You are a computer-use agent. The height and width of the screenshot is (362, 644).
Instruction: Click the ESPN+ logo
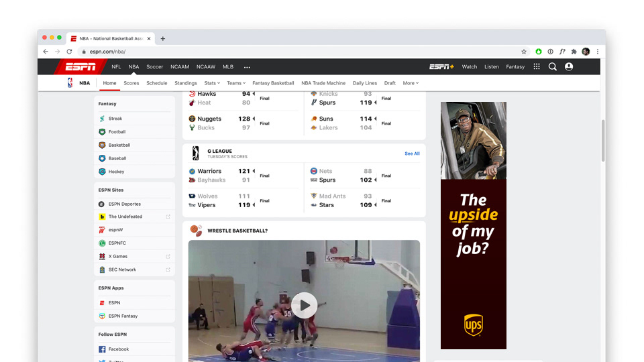[441, 66]
